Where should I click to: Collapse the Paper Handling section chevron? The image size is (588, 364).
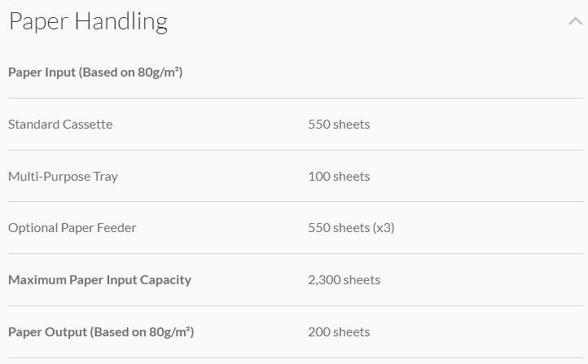click(x=575, y=22)
